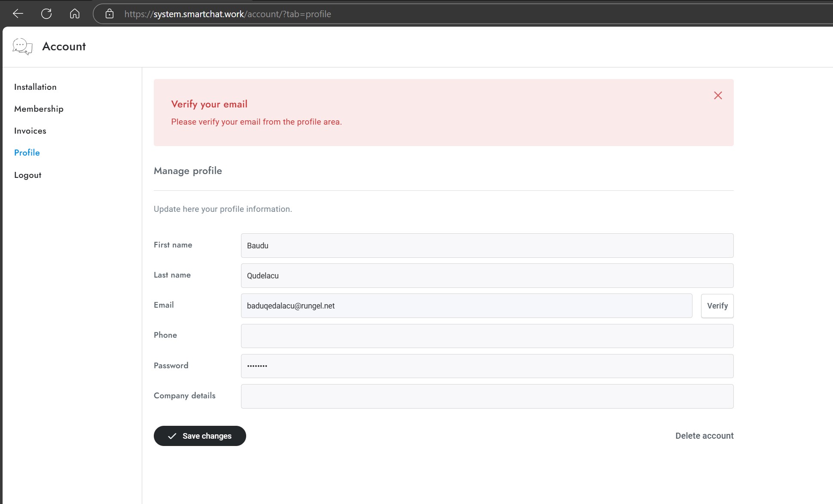The image size is (833, 504).
Task: Click the Delete account link
Action: 704,436
